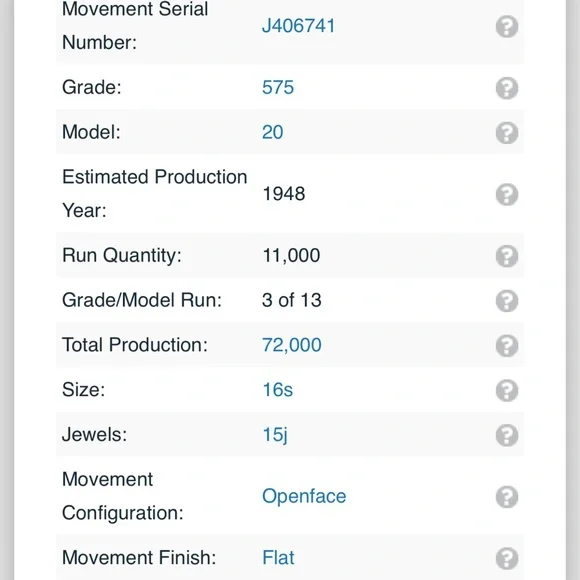Open help for Movement Configuration

(x=507, y=497)
